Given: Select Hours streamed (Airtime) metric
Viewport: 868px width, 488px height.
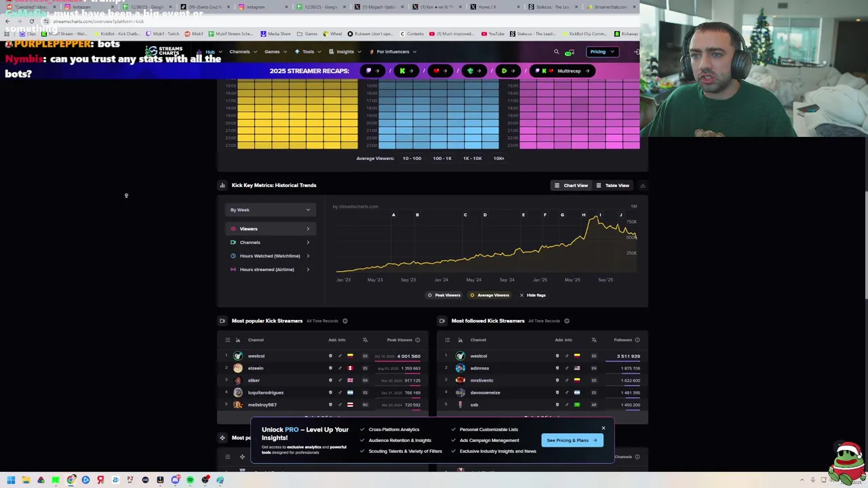Looking at the screenshot, I should coord(270,269).
